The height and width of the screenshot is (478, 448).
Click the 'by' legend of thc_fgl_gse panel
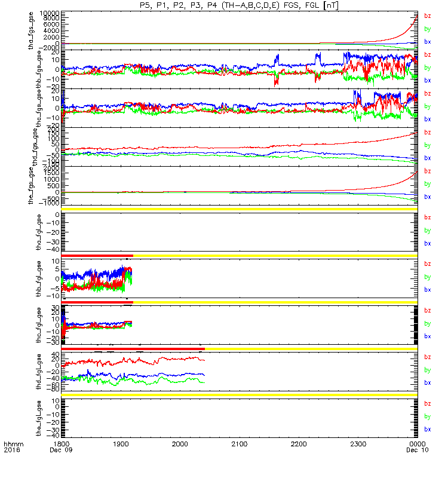pyautogui.click(x=428, y=323)
